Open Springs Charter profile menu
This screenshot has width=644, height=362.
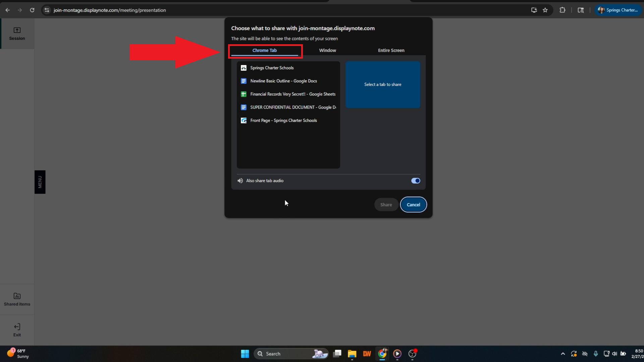[x=618, y=10]
